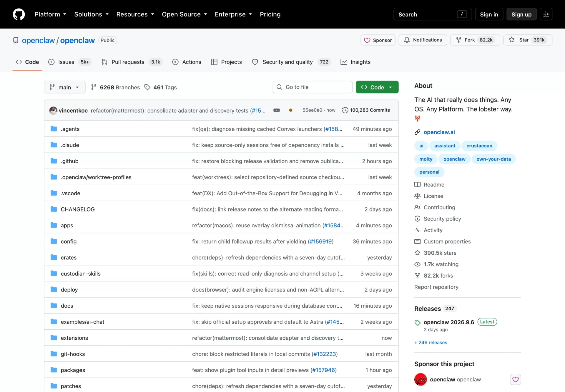This screenshot has width=565, height=392.
Task: Switch to the Pull requests tab
Action: pos(132,62)
